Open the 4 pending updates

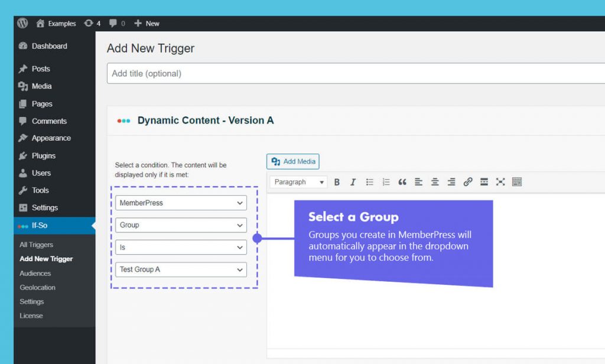coord(92,24)
